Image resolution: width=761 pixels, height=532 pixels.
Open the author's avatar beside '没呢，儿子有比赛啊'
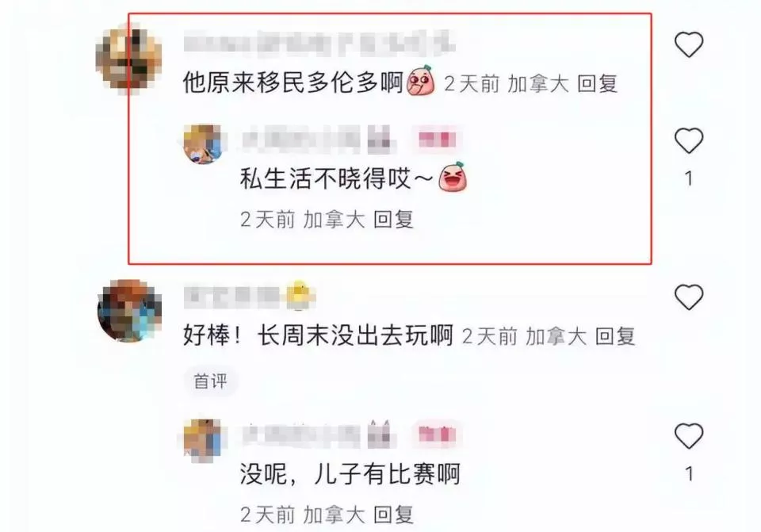202,439
